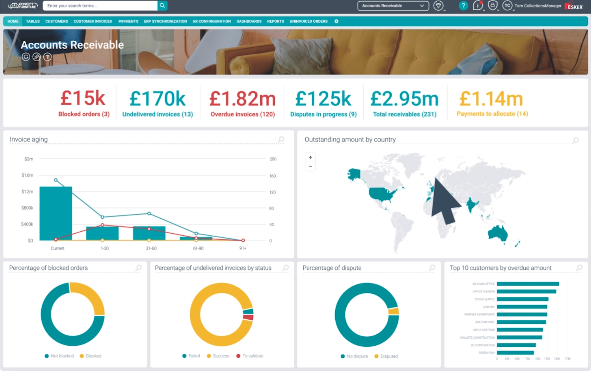Open the user avatar menu
Screen dimensions: 591x371
pyautogui.click(x=508, y=5)
